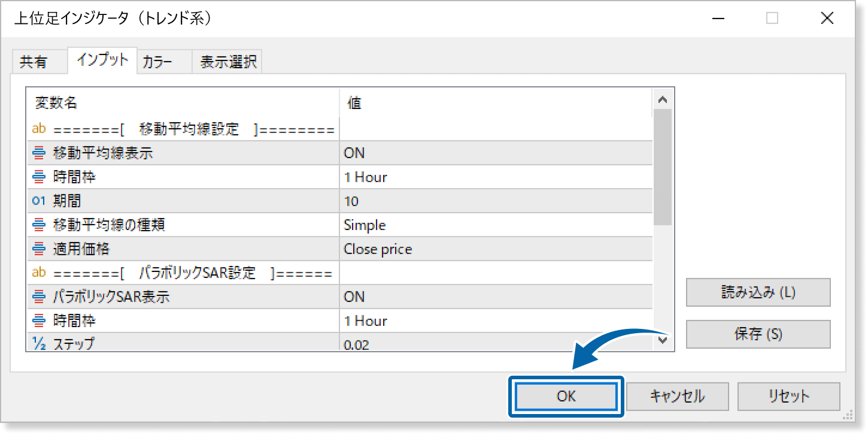Screen dimensions: 868x435
Task: Toggle the パラボリックSAR表示 ON value
Action: point(496,297)
